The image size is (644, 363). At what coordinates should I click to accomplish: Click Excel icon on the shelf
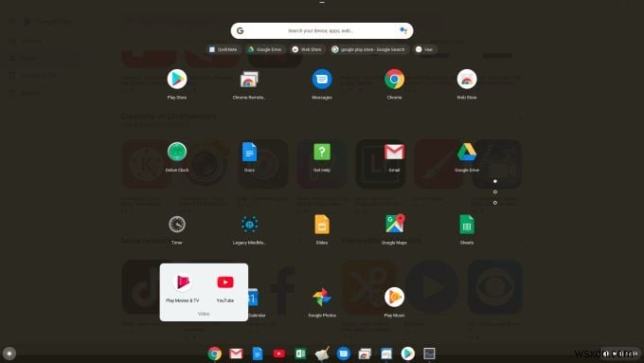click(300, 354)
